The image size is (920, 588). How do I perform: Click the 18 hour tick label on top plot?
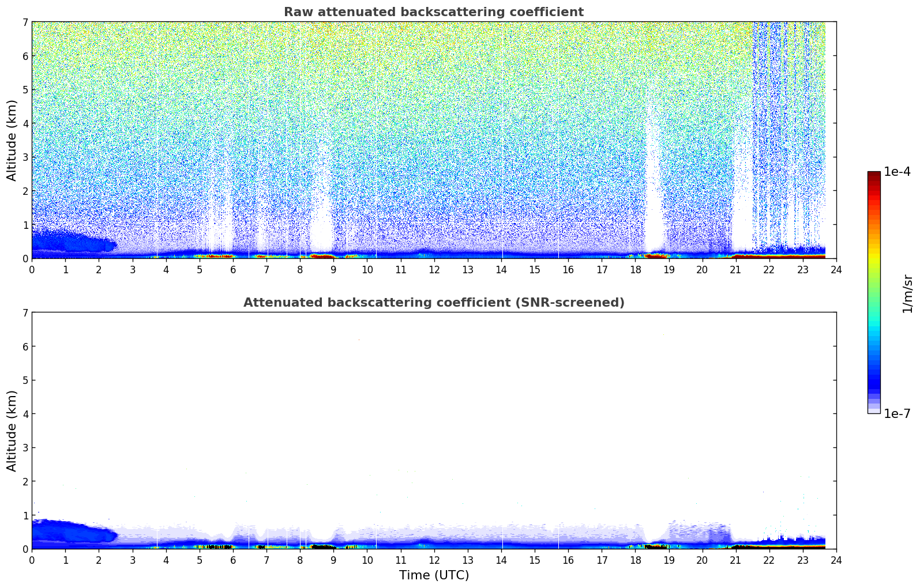pyautogui.click(x=635, y=270)
